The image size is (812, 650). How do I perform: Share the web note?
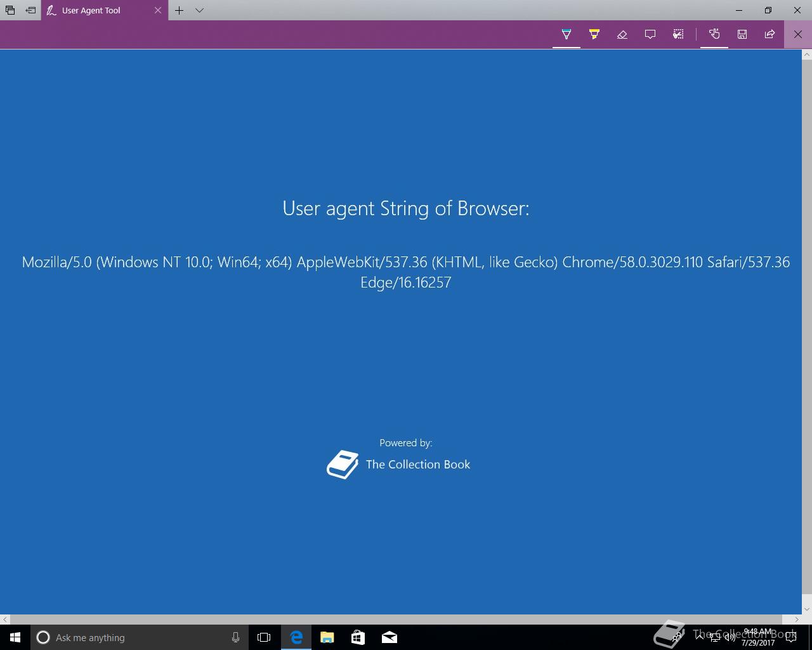pos(770,34)
